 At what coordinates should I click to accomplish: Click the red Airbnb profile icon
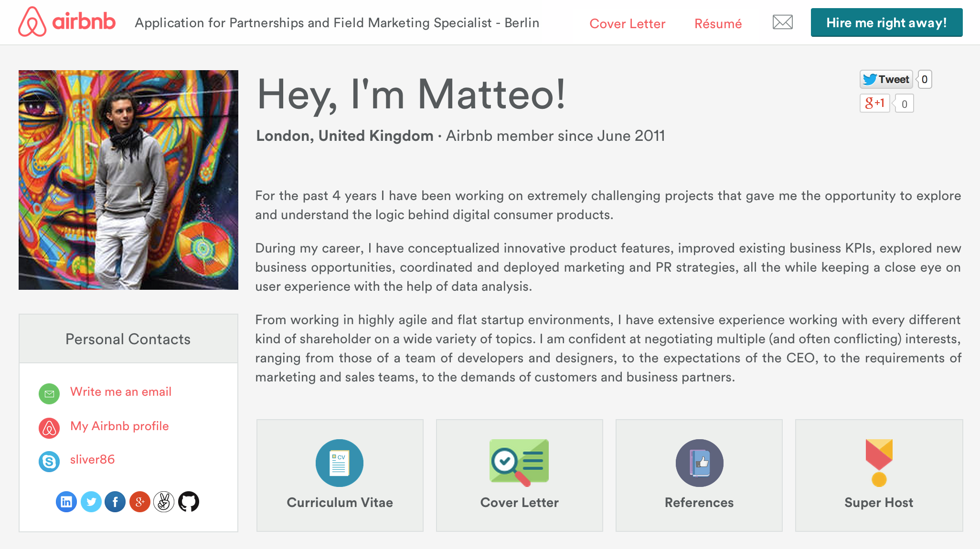pyautogui.click(x=49, y=428)
